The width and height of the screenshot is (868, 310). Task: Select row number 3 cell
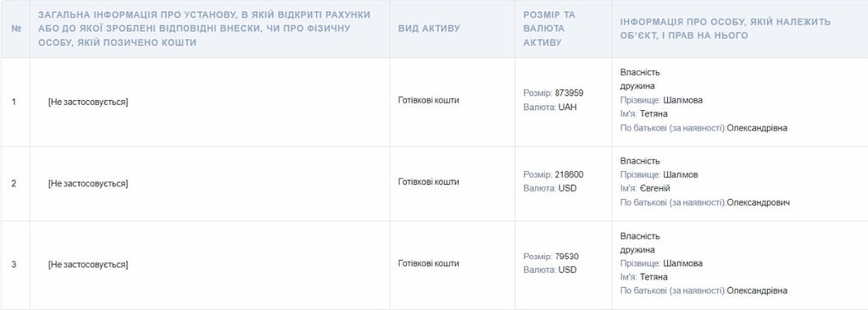(14, 264)
